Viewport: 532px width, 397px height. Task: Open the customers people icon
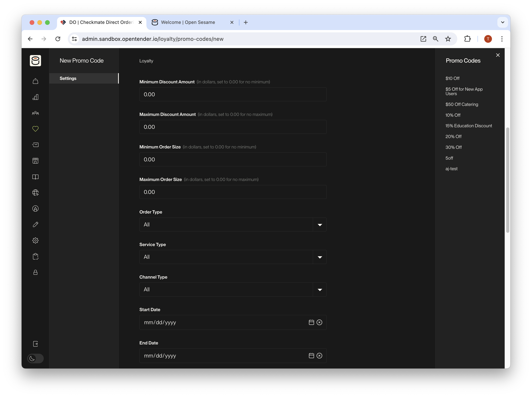coord(35,113)
